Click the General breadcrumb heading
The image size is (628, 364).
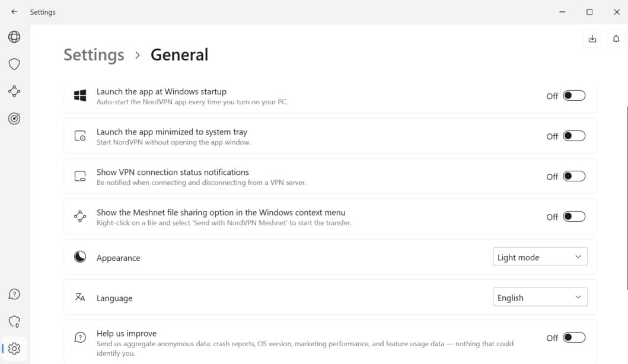coord(180,55)
